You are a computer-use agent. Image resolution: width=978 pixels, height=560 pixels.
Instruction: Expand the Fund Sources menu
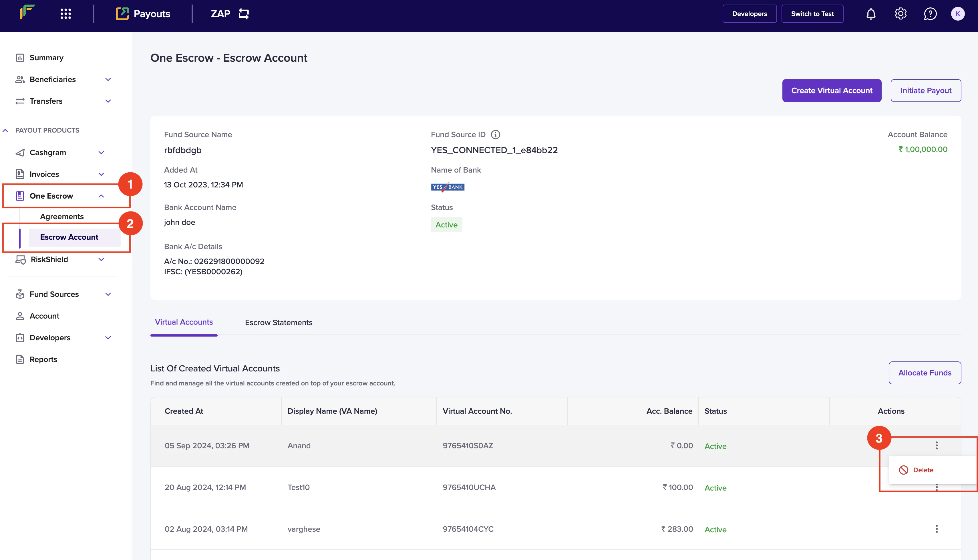(108, 294)
